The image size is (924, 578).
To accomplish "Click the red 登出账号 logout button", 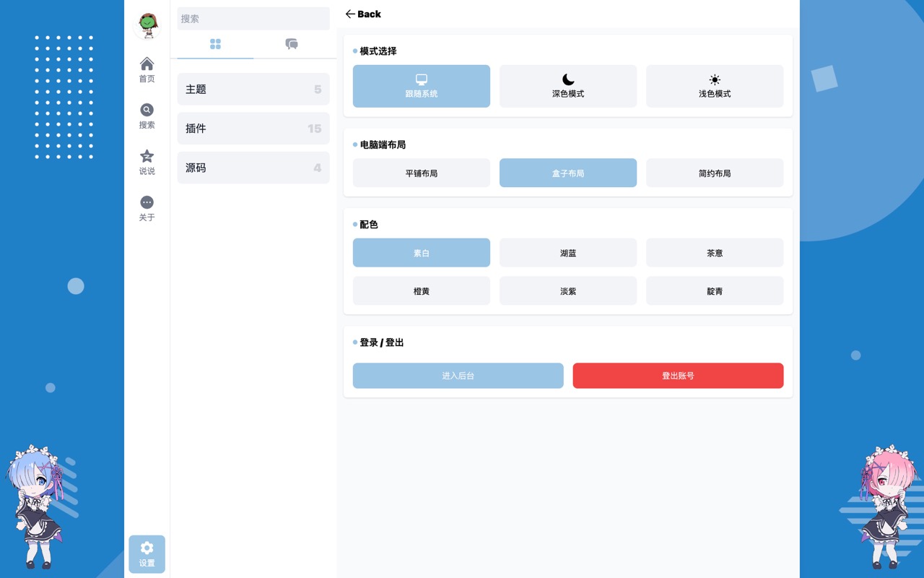I will pyautogui.click(x=678, y=376).
